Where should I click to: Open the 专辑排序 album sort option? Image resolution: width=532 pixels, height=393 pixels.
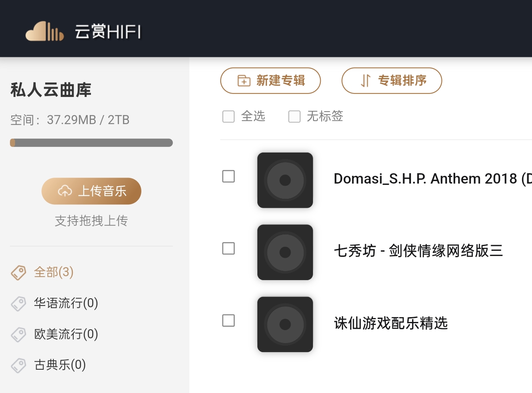pos(391,81)
